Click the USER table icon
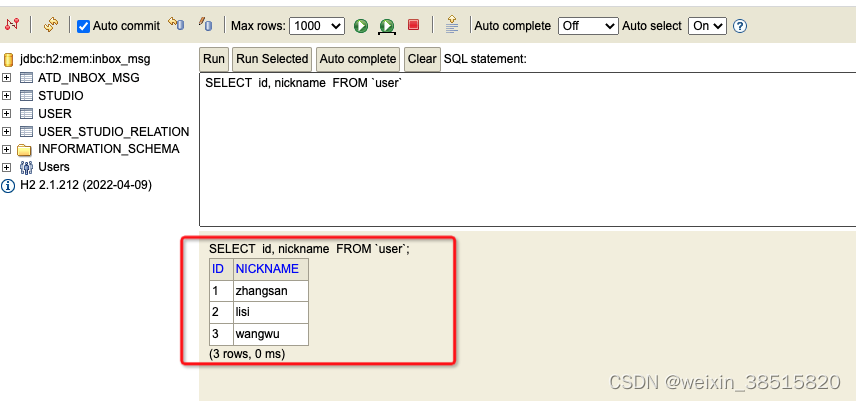Screen dimensions: 856x401 26,113
